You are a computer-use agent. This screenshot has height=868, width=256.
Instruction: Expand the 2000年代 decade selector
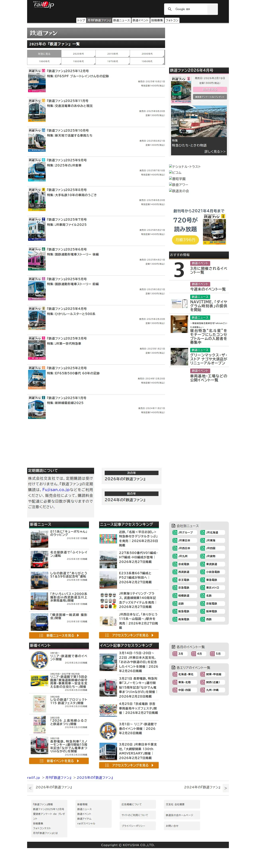click(x=147, y=54)
